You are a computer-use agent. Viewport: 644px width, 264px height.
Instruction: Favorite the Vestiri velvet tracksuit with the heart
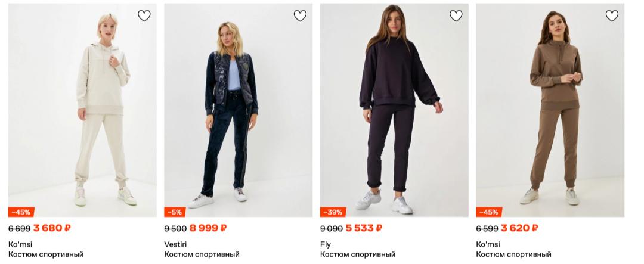coord(300,16)
